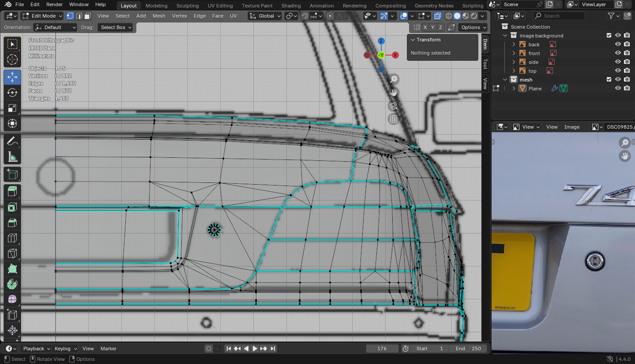Screen dimensions: 635x364
Task: Switch to face select mode
Action: point(87,16)
